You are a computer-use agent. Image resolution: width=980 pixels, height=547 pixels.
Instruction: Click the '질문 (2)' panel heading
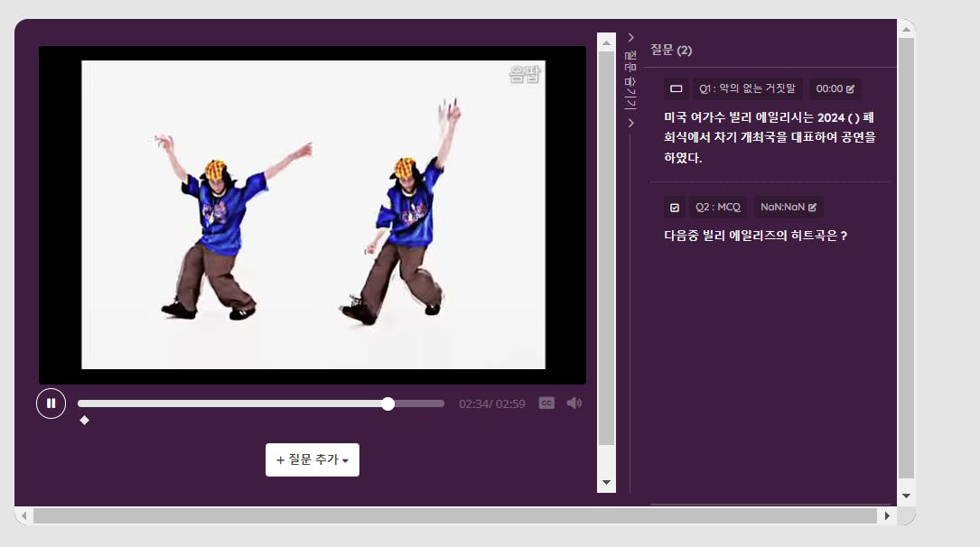tap(671, 50)
